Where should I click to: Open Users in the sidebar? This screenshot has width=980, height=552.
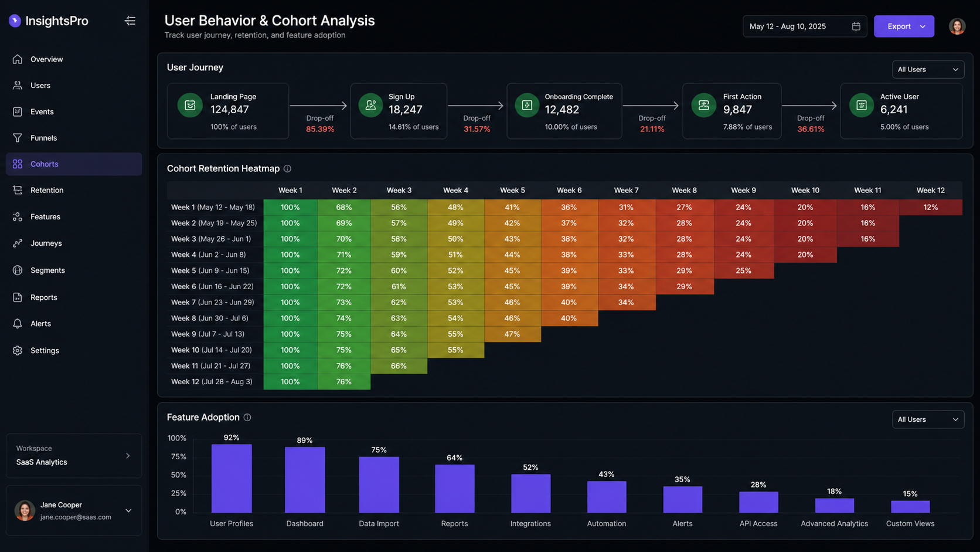(x=74, y=86)
